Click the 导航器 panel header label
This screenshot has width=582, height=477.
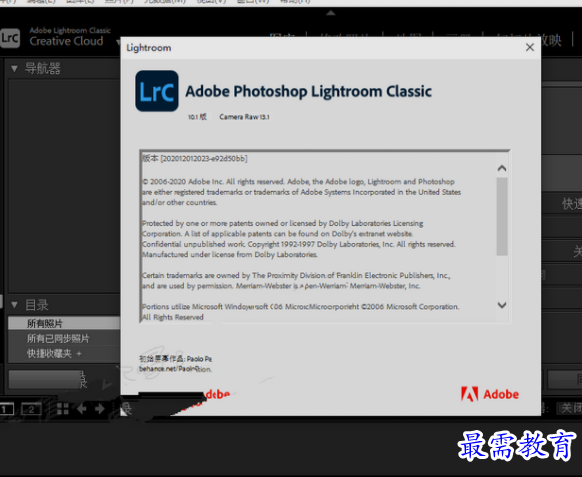(43, 68)
